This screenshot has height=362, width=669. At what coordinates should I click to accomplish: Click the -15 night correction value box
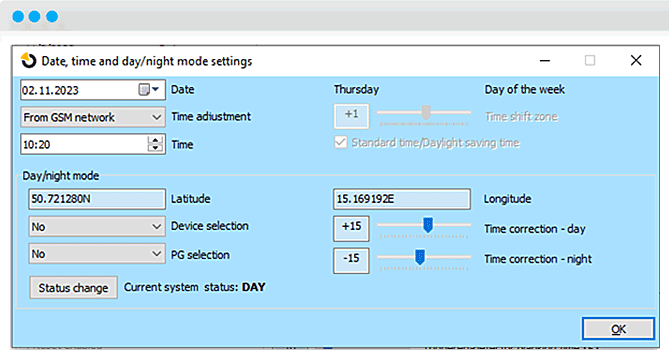click(x=351, y=260)
